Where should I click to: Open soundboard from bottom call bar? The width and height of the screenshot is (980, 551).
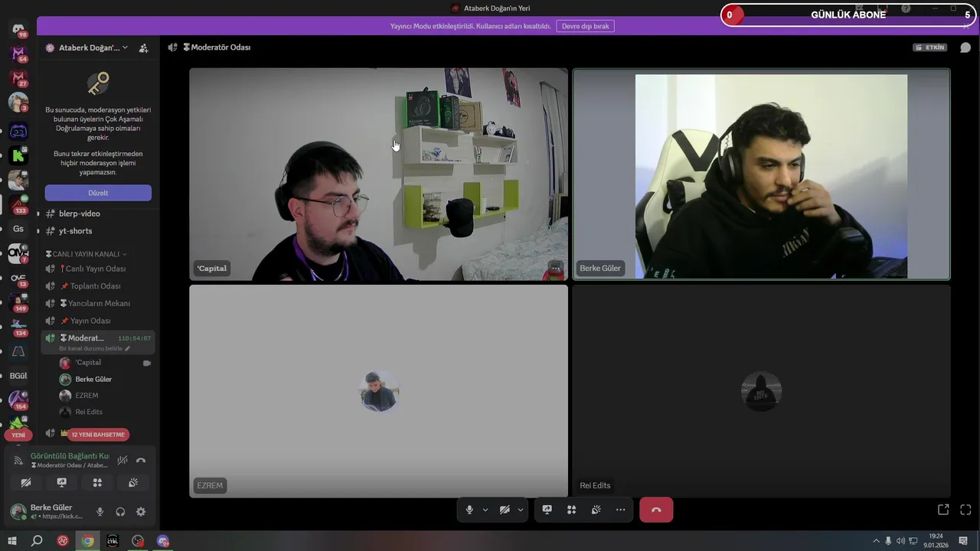tap(596, 510)
